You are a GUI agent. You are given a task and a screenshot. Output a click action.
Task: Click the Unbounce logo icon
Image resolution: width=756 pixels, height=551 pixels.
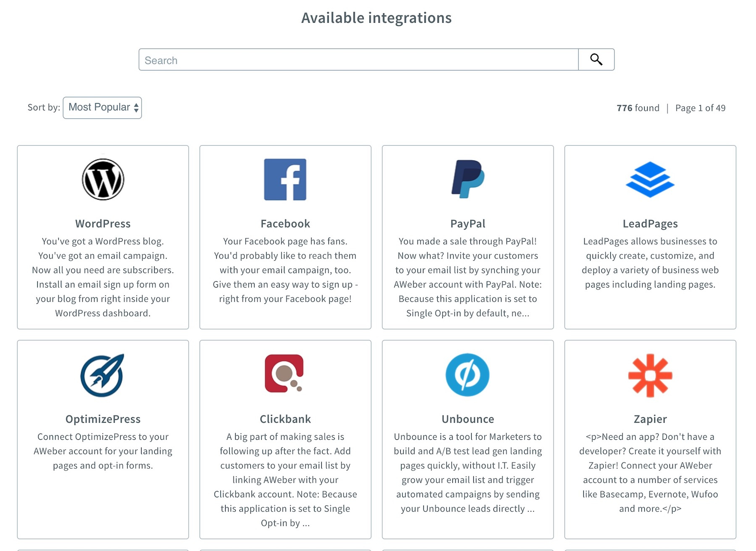coord(467,375)
